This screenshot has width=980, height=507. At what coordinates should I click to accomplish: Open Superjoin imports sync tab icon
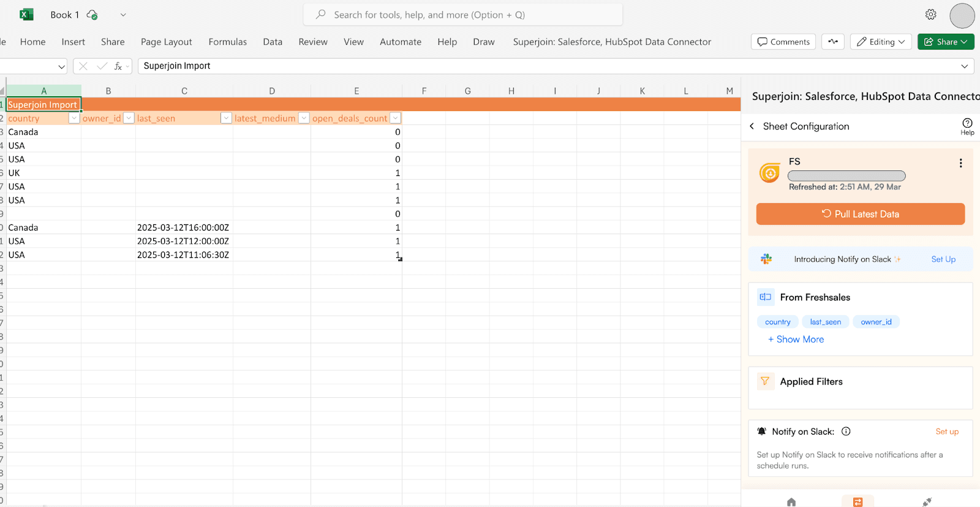point(858,502)
